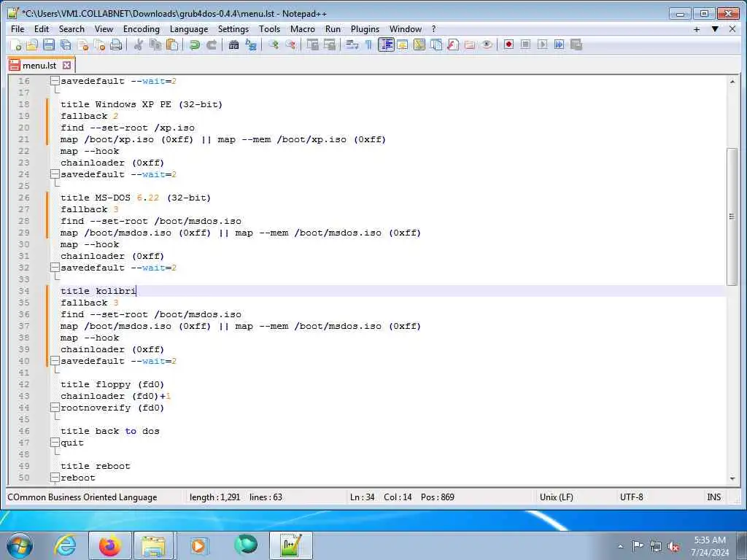Open the Language menu

pyautogui.click(x=189, y=29)
